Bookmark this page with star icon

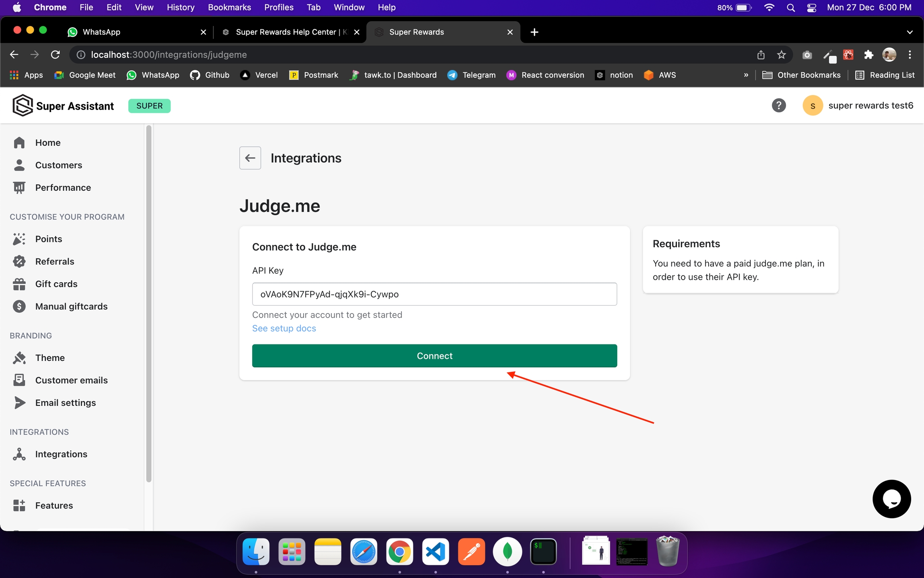(781, 55)
